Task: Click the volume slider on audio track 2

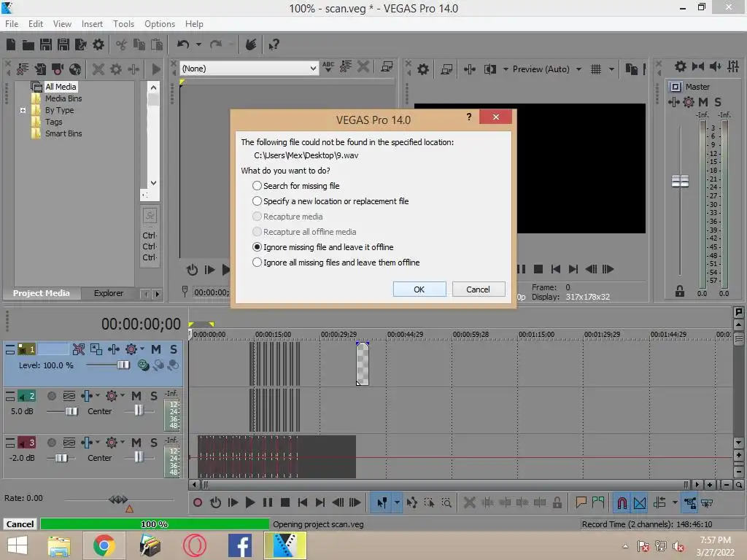Action: click(x=71, y=411)
